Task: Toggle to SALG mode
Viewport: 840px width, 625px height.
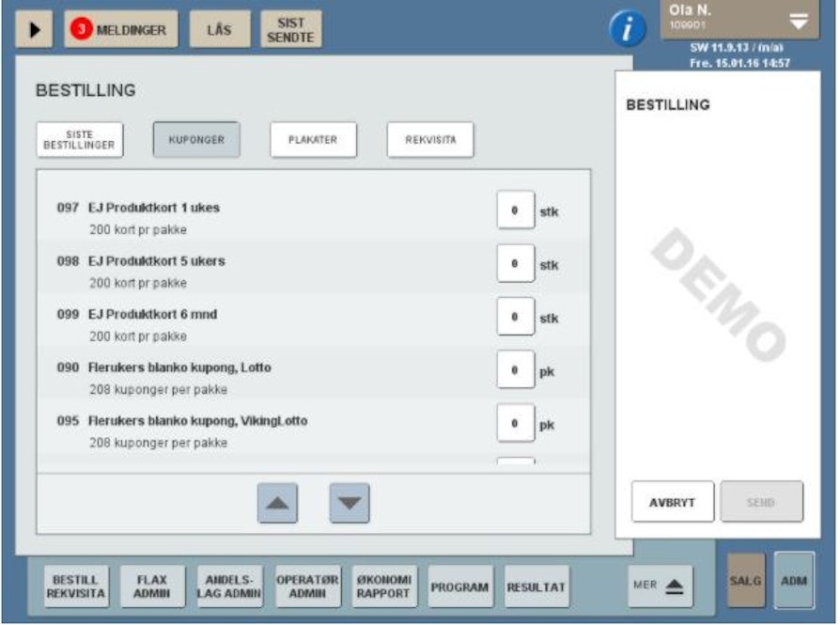Action: (x=746, y=581)
